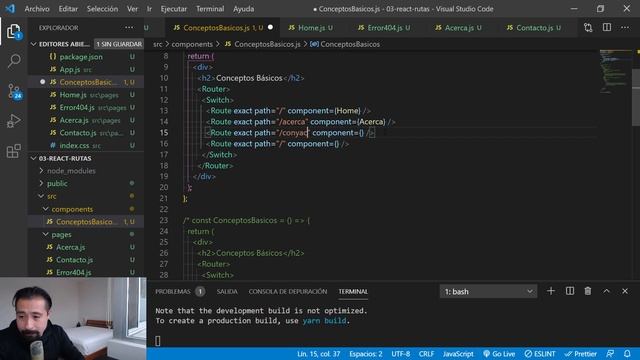Expand the public folder
Screen dimensions: 640x360
(57, 184)
